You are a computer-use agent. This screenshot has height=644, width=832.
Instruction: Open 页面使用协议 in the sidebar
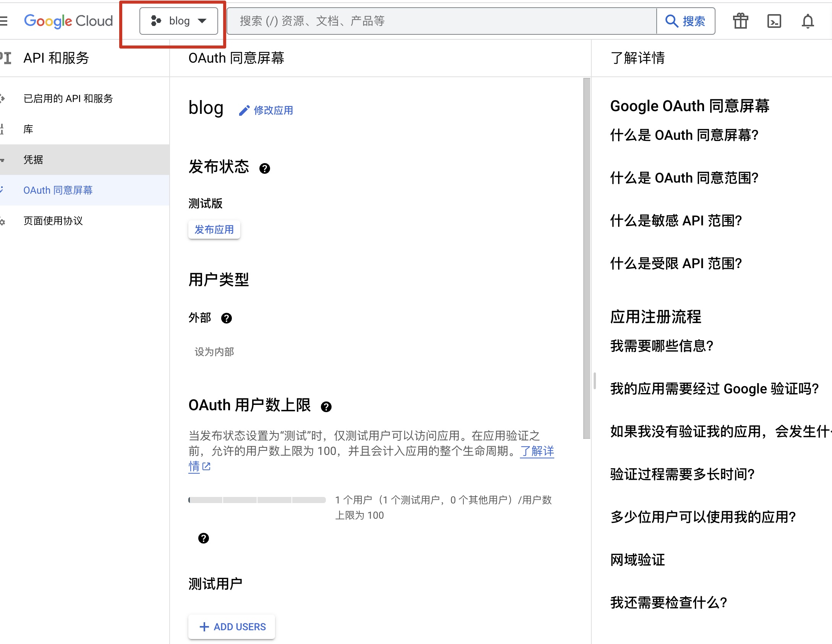point(53,221)
